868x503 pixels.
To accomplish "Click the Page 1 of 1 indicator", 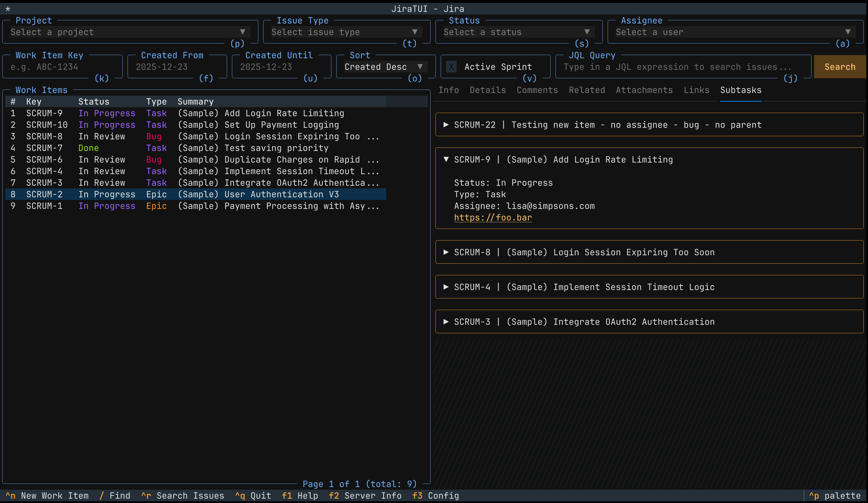I will 359,484.
